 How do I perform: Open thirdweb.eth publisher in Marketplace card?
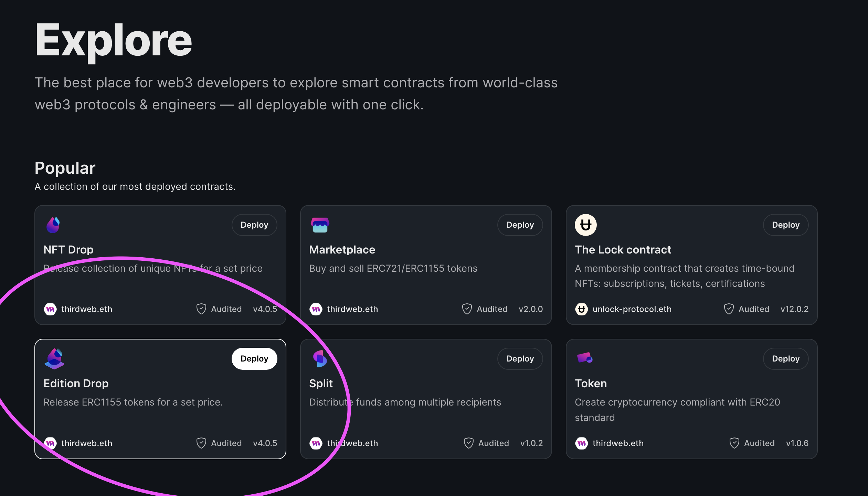pos(352,309)
